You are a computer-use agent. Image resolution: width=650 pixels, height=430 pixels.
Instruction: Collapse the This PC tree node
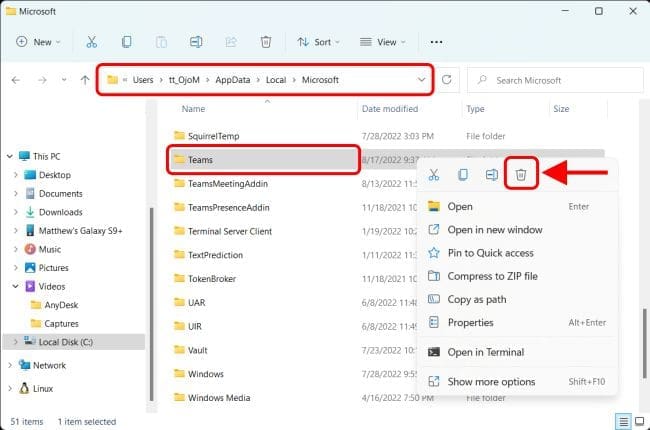point(11,157)
